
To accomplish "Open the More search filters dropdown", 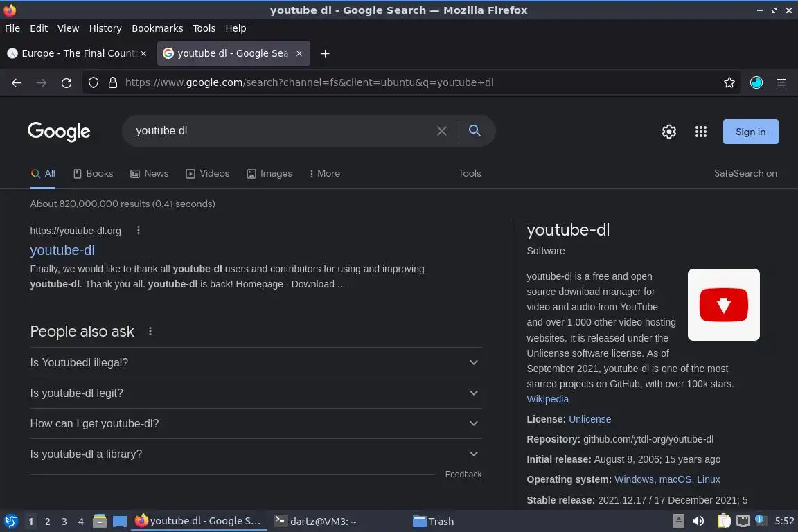I will pyautogui.click(x=324, y=174).
